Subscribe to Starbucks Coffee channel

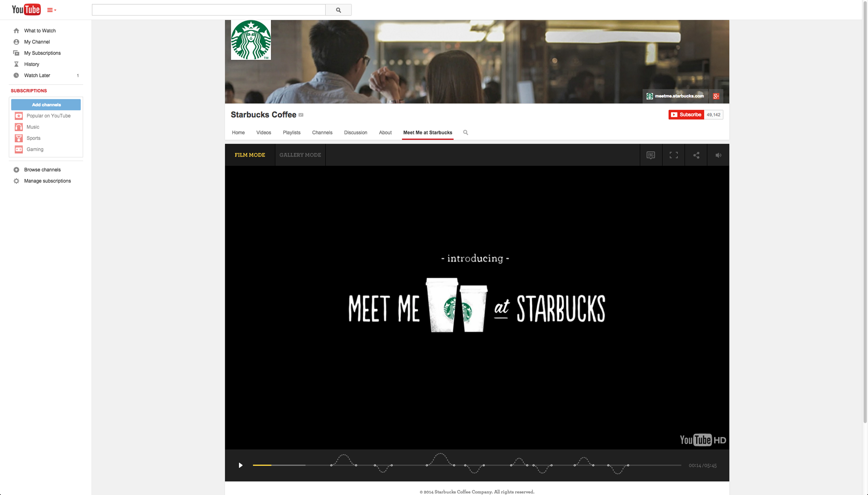(x=686, y=115)
